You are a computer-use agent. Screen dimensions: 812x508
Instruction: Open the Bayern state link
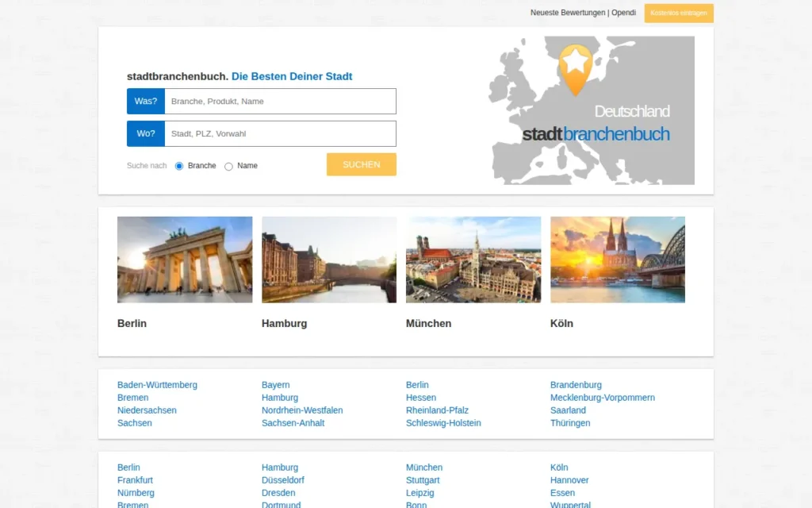pos(275,385)
